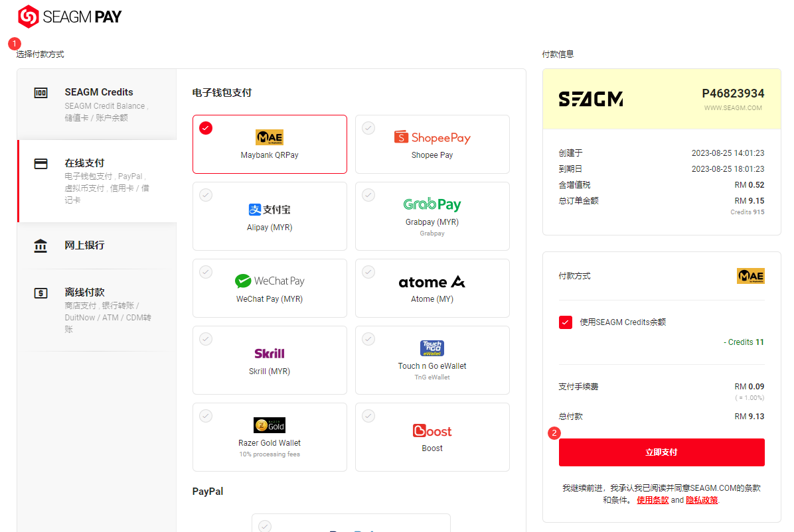Click the online payment card icon
The height and width of the screenshot is (532, 794).
[40, 163]
